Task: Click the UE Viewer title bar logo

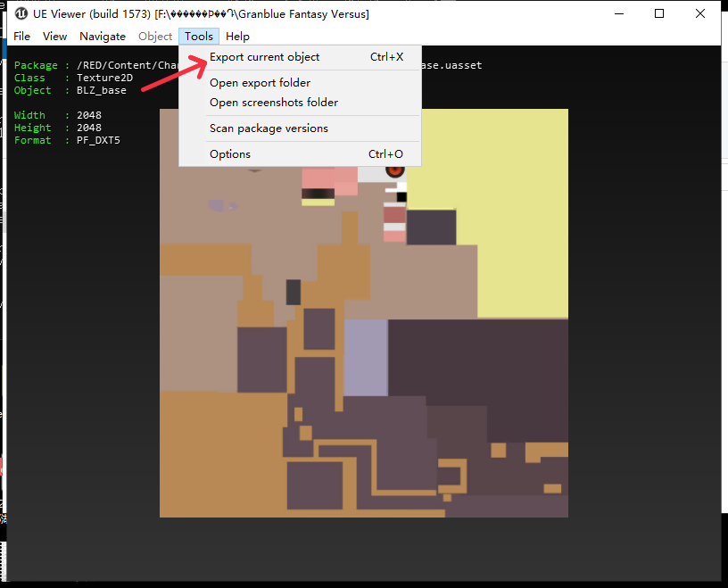Action: point(21,14)
